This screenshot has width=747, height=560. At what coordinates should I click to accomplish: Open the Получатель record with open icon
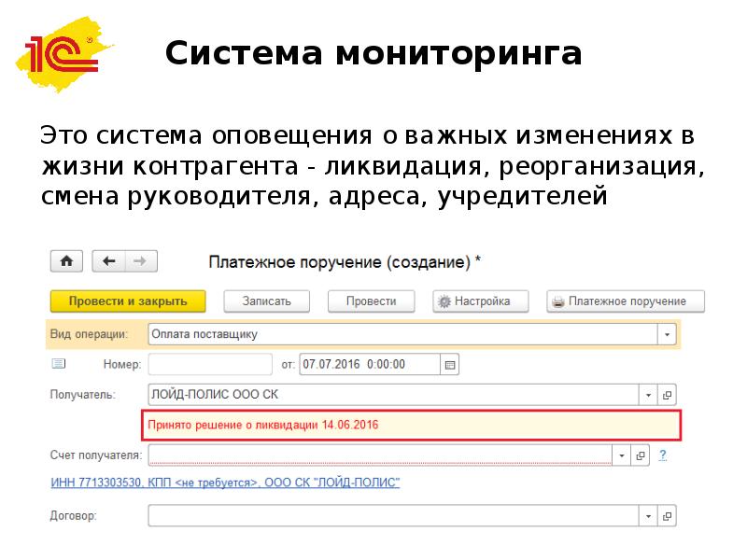coord(667,394)
